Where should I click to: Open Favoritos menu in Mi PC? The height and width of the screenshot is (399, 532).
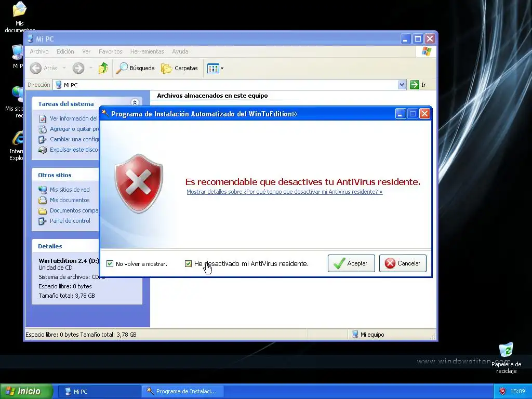coord(110,51)
